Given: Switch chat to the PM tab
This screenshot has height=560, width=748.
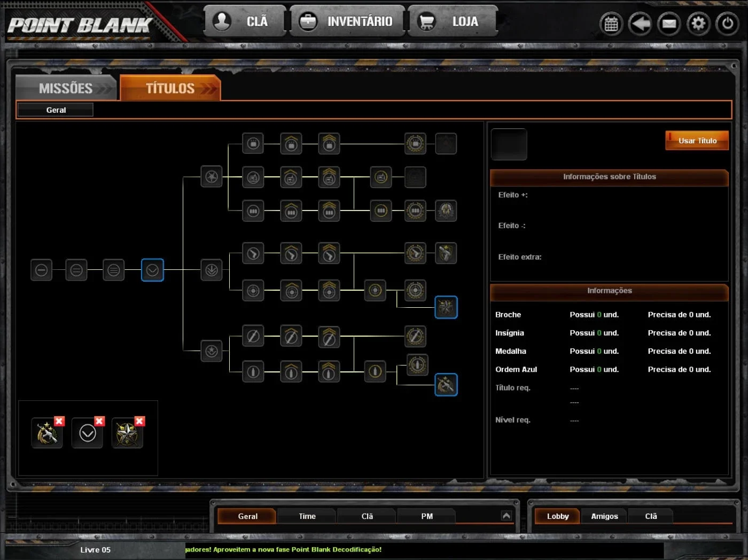Looking at the screenshot, I should click(x=427, y=516).
